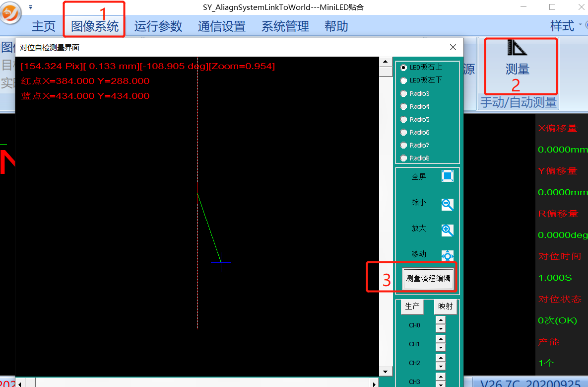Viewport: 588px width, 387px height.
Task: Open the 测量 measurement ruler tool
Action: 518,60
